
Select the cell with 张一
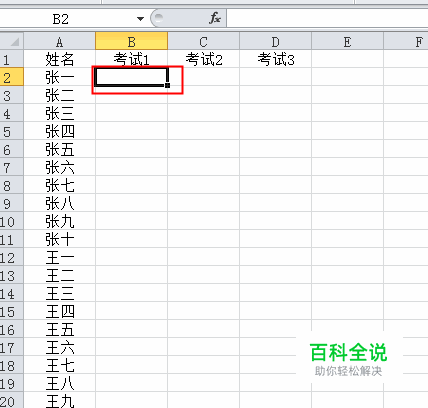pyautogui.click(x=59, y=77)
